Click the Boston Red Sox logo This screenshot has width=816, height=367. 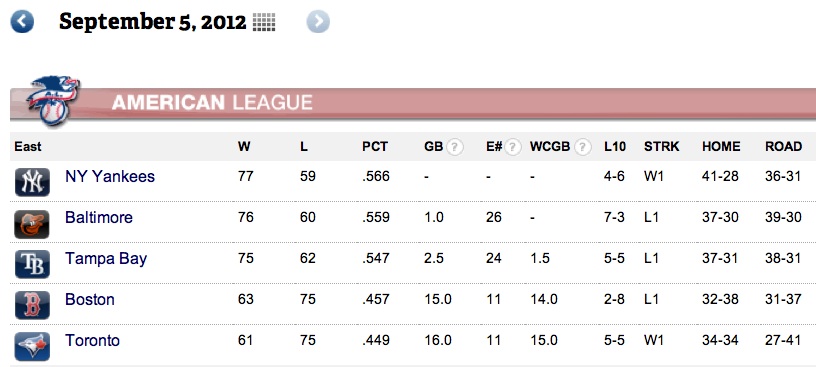coord(32,305)
